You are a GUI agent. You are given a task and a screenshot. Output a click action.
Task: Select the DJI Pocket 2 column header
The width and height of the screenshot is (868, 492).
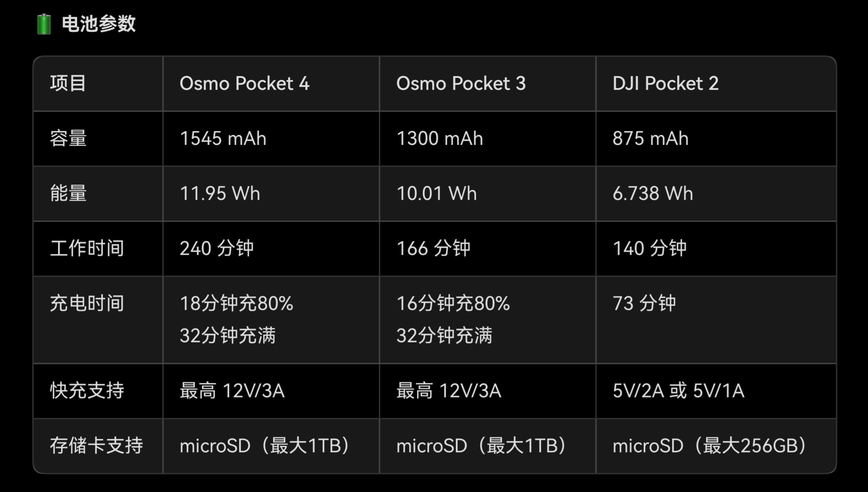(x=665, y=83)
